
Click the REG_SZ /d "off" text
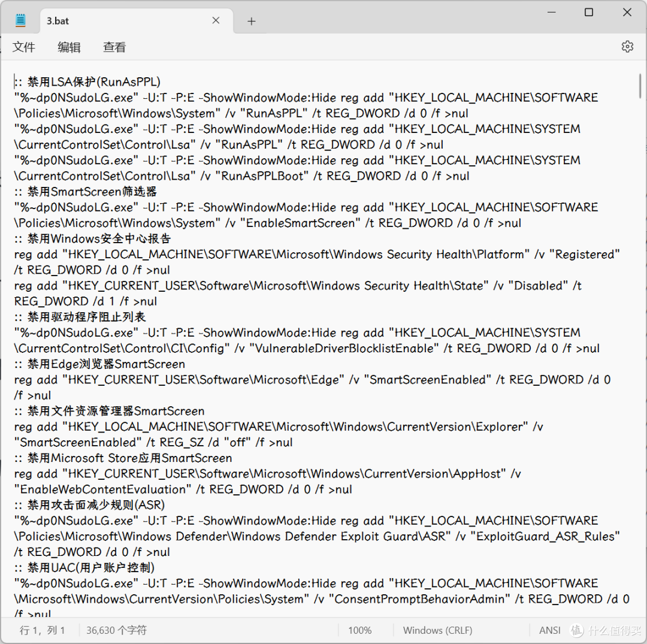[205, 443]
